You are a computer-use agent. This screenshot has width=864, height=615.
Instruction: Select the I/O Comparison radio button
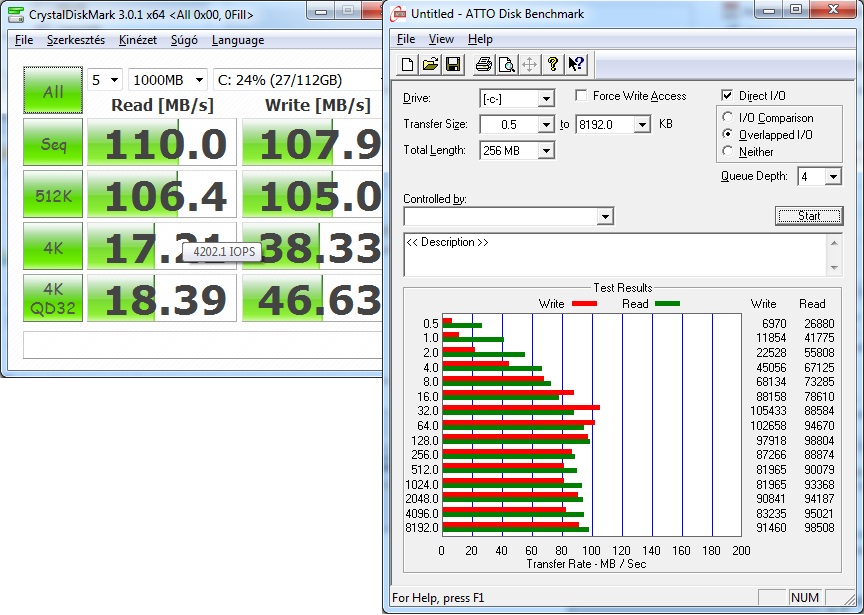727,117
